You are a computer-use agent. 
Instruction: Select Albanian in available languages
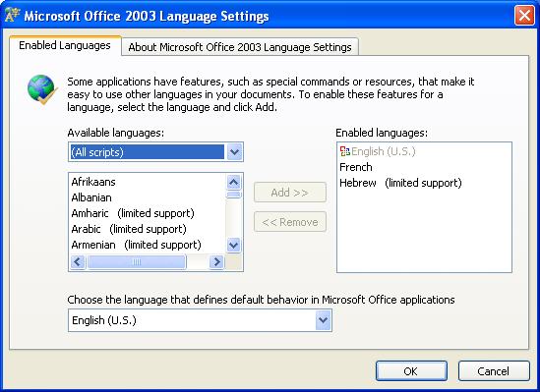[x=148, y=197]
